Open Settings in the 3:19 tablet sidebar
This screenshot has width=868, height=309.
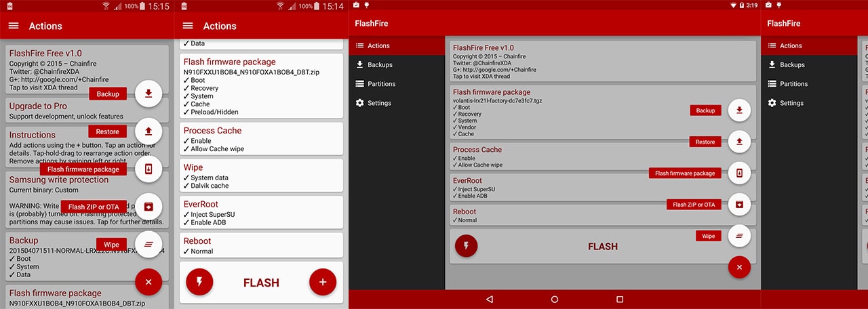397,103
